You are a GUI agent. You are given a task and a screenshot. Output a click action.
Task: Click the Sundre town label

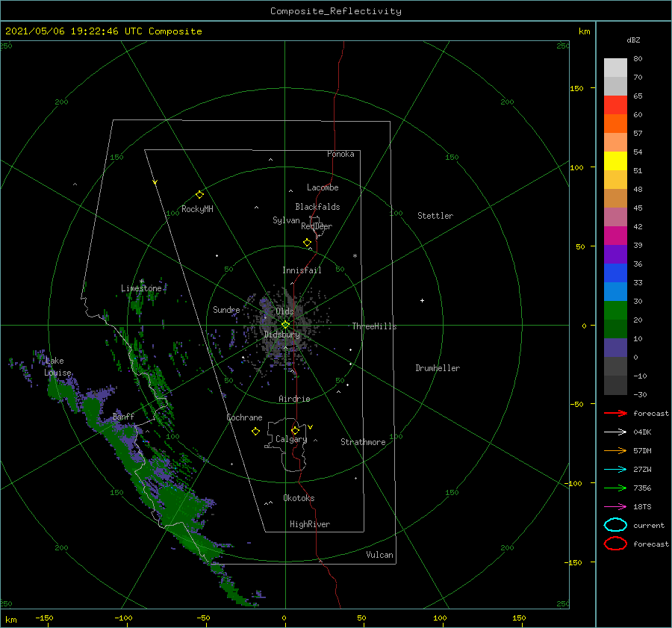226,309
